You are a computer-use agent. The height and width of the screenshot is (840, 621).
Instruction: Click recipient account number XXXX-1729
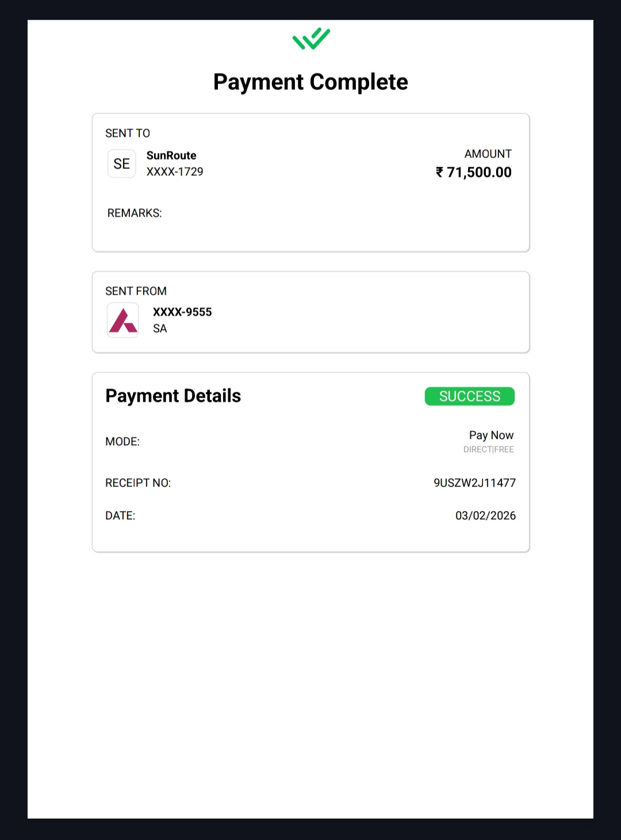point(175,172)
